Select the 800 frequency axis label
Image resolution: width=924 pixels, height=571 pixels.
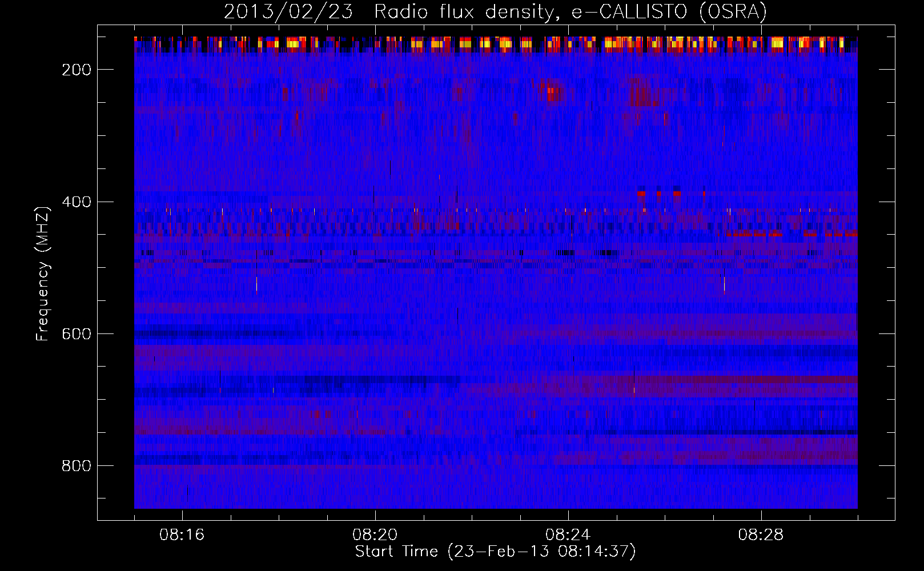pyautogui.click(x=77, y=466)
